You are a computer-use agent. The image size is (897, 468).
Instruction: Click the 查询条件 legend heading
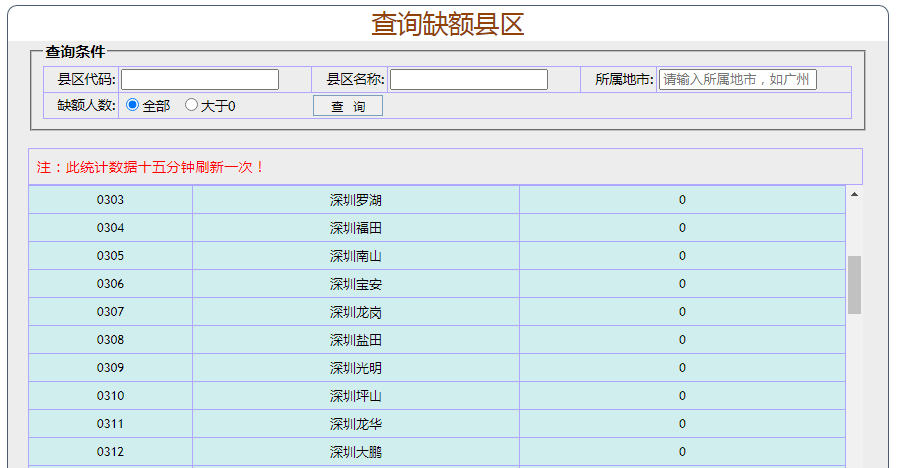(x=75, y=52)
